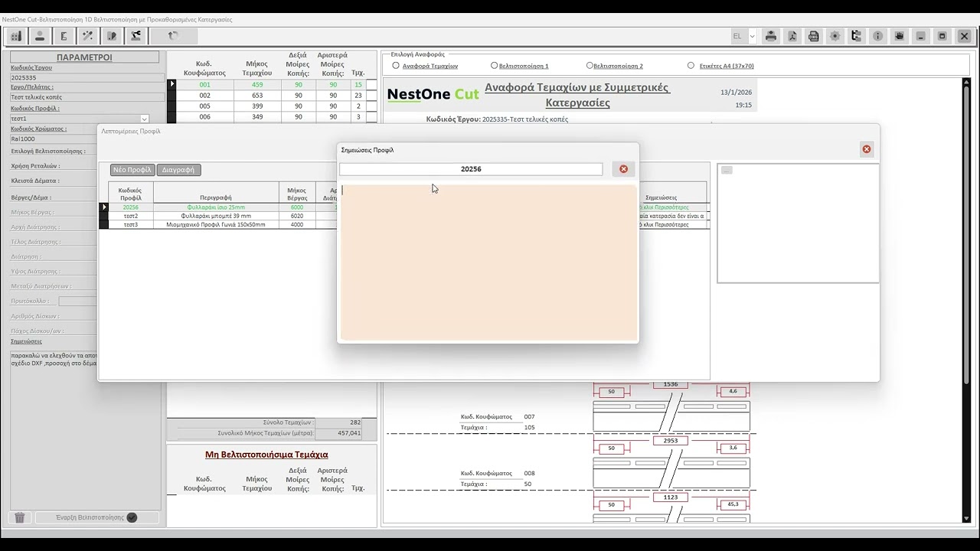Click the Κωδικός Χρώματος field Ral1000
Image resolution: width=980 pixels, height=551 pixels.
coord(87,139)
